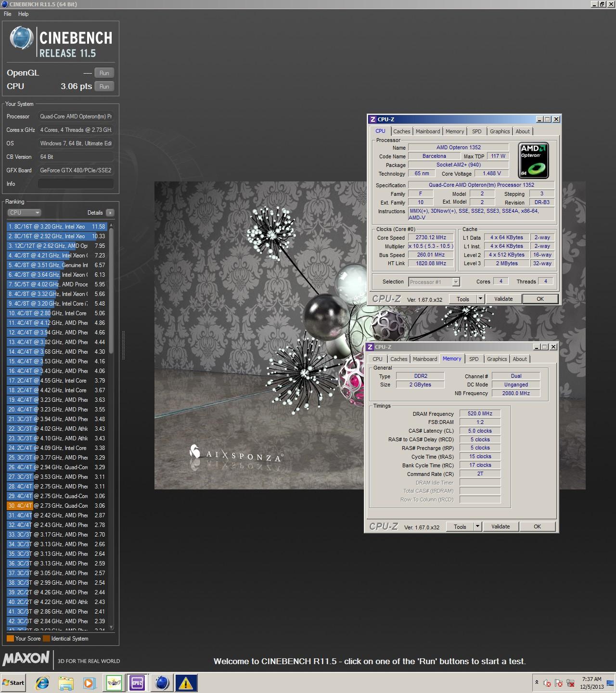Expand Tools dropdown arrow in lower CPU-Z window
Screen dimensions: 616x693
point(477,526)
